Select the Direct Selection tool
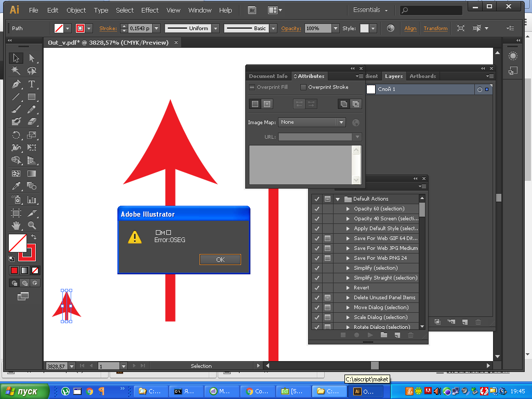Image resolution: width=532 pixels, height=399 pixels. point(32,58)
